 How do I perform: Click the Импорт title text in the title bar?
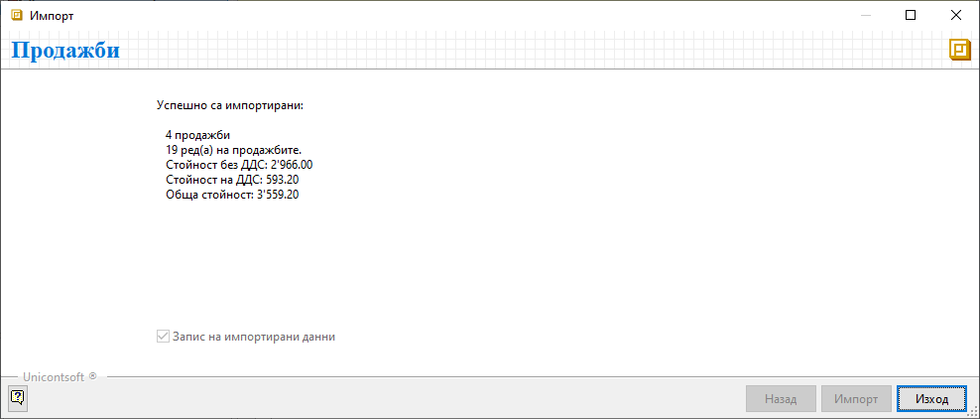(52, 16)
